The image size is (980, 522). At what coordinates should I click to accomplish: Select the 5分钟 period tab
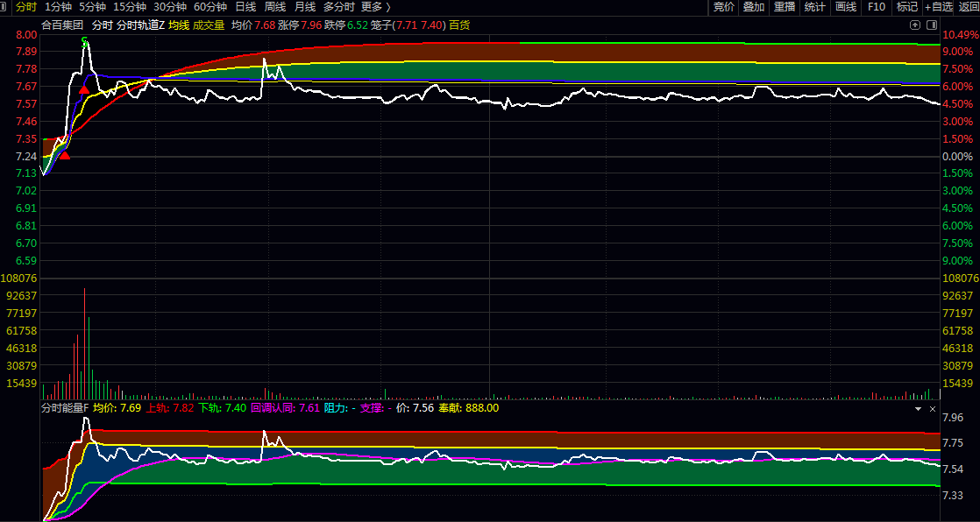click(93, 7)
